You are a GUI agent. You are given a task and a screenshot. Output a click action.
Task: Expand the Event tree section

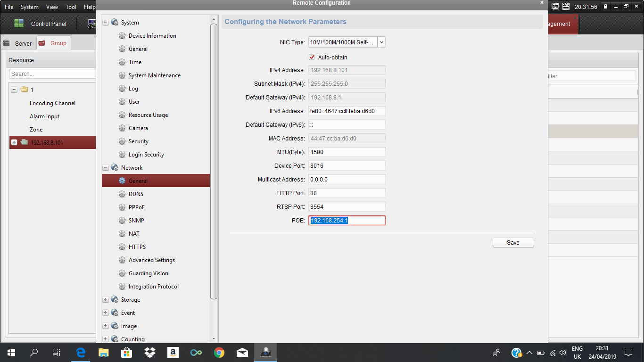(106, 313)
